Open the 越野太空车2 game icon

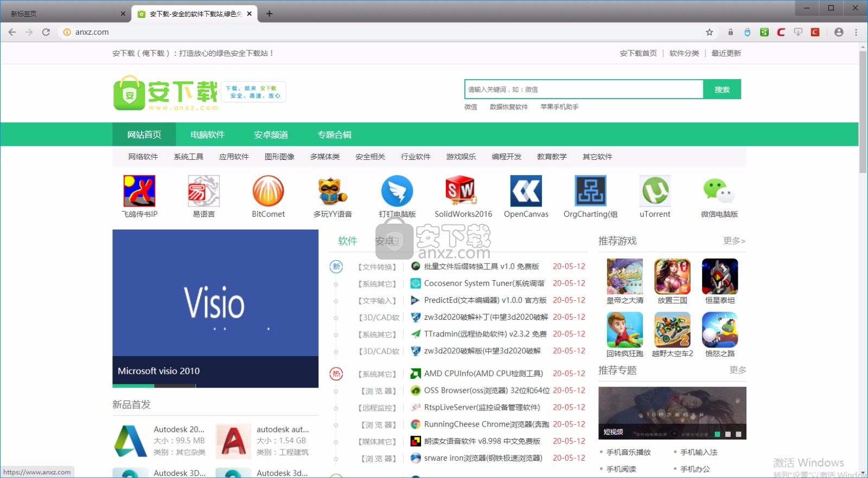click(x=672, y=330)
